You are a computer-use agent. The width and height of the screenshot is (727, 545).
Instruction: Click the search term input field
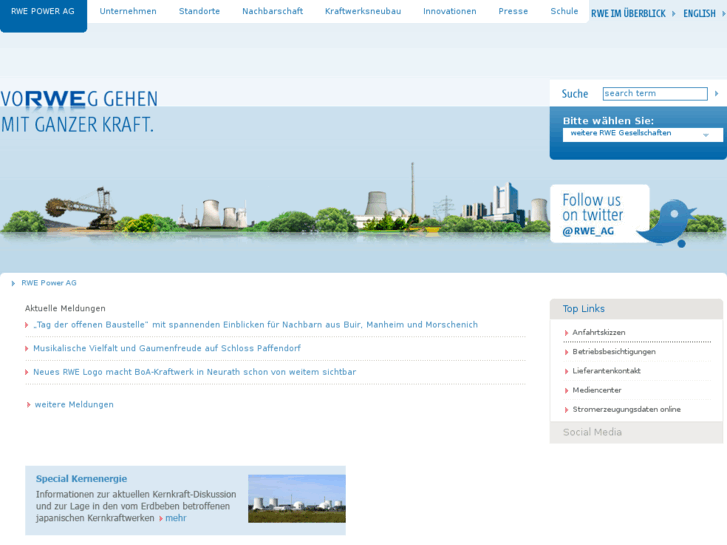(655, 94)
